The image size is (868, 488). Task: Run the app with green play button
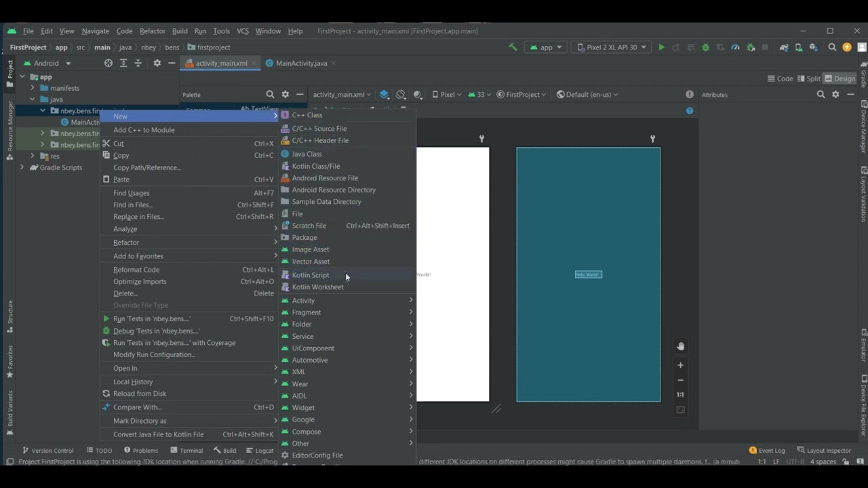(661, 47)
